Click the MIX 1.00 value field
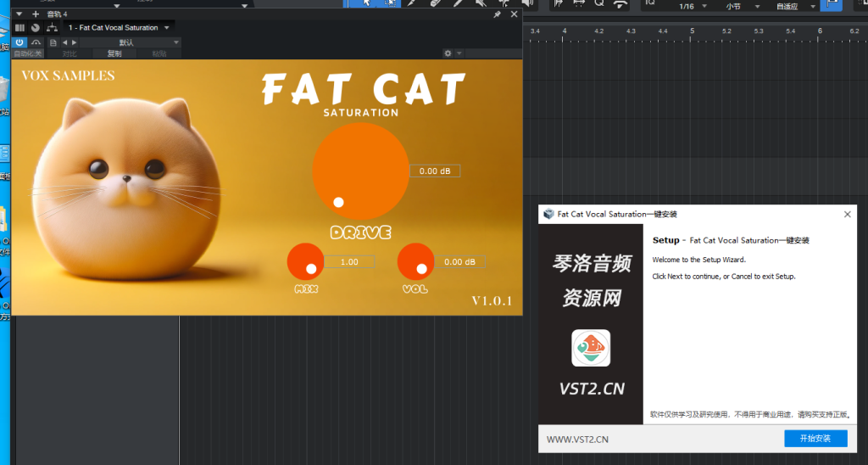This screenshot has height=465, width=868. click(x=349, y=261)
